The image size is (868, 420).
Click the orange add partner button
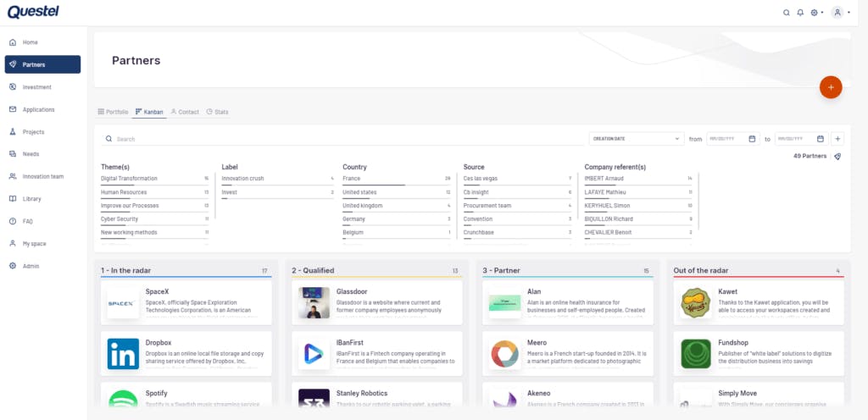pos(831,87)
